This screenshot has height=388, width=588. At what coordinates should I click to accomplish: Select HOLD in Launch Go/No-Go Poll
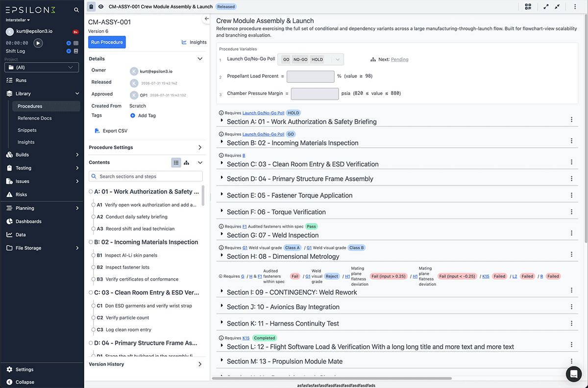tap(318, 60)
